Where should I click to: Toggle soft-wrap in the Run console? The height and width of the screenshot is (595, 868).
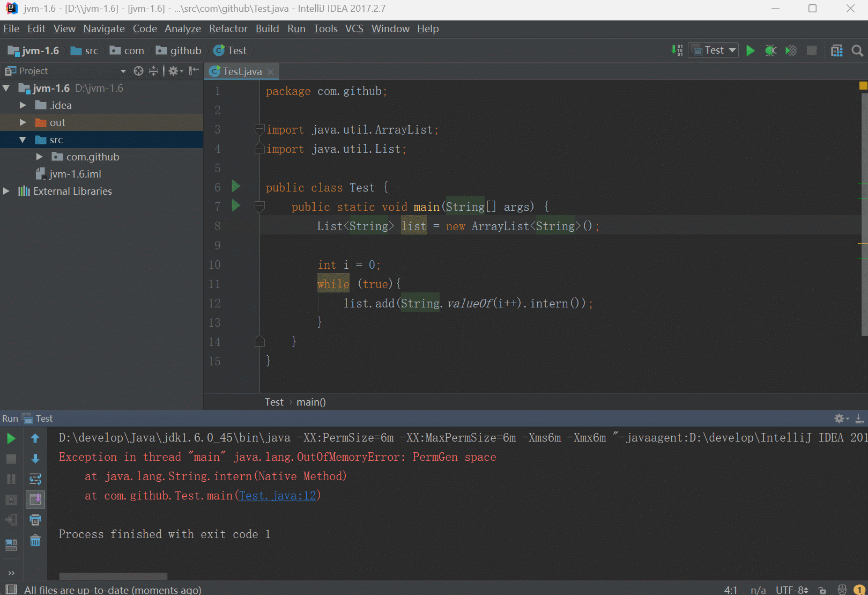click(x=35, y=479)
